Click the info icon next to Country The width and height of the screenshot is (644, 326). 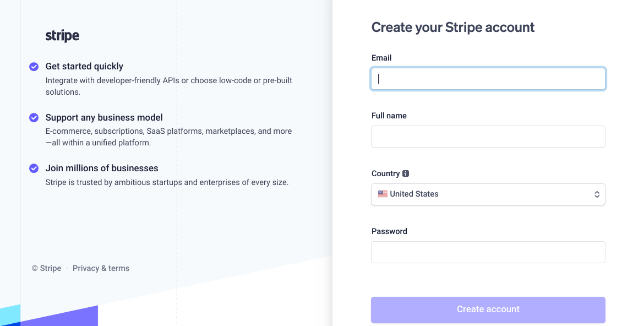coord(406,173)
